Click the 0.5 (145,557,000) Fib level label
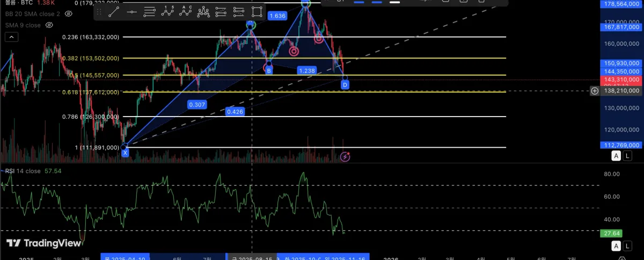Viewport: 644px width, 260px height. click(94, 75)
